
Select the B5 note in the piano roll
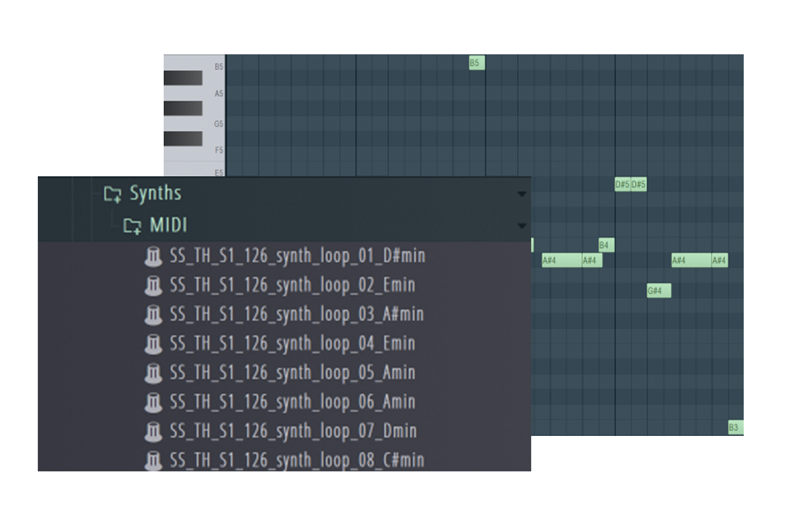tap(476, 63)
